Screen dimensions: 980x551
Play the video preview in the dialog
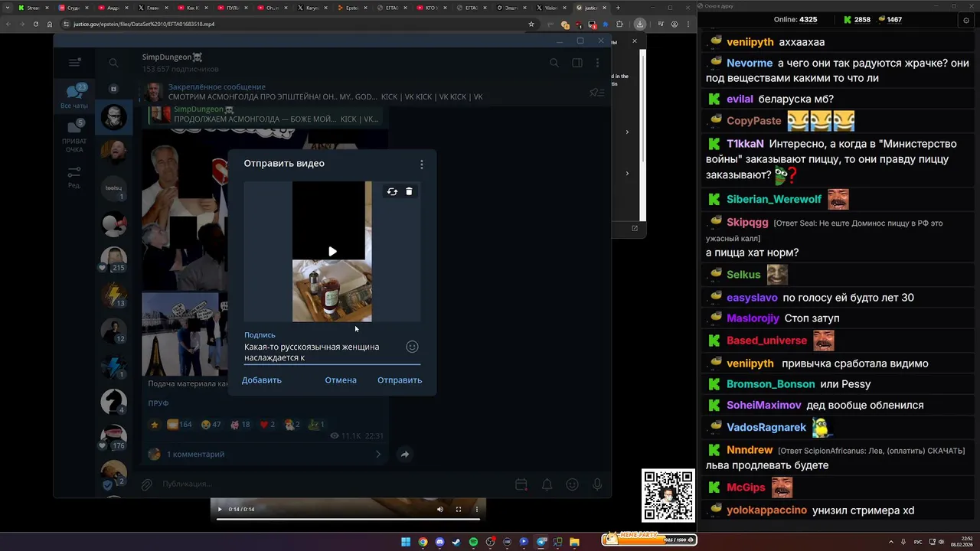332,251
